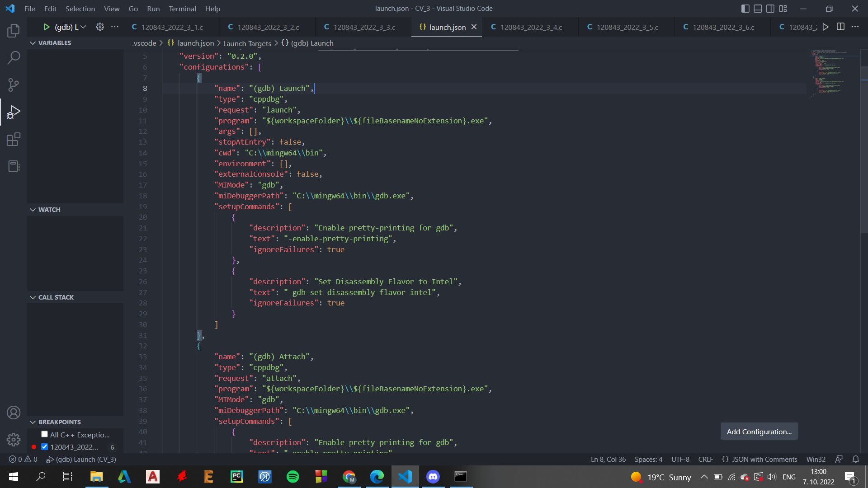Change line ending CRLF setting
The image size is (868, 488).
[705, 459]
